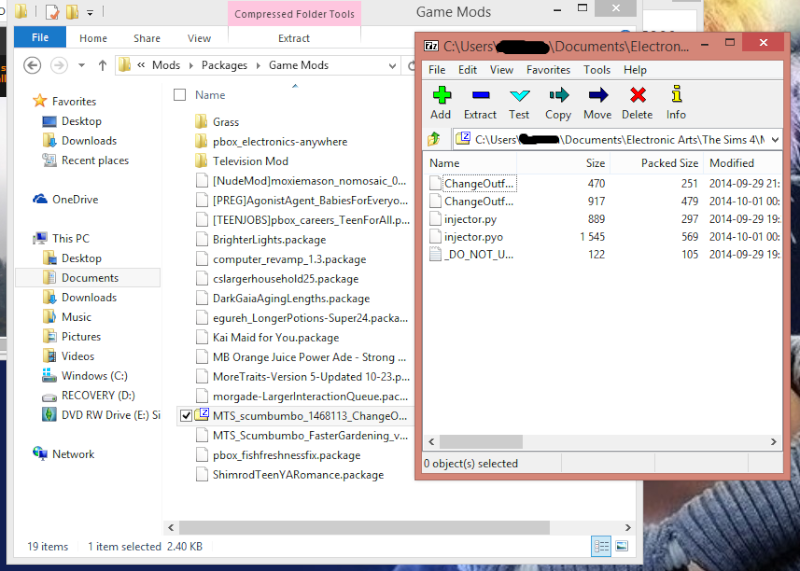This screenshot has width=800, height=571.
Task: Expand the chevron after Mods in breadcrumb
Action: (x=191, y=65)
